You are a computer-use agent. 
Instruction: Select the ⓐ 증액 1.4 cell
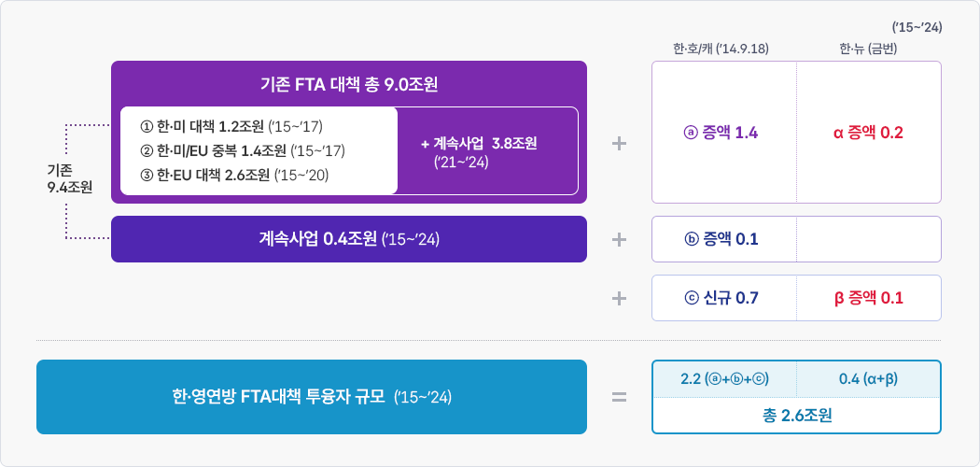721,133
